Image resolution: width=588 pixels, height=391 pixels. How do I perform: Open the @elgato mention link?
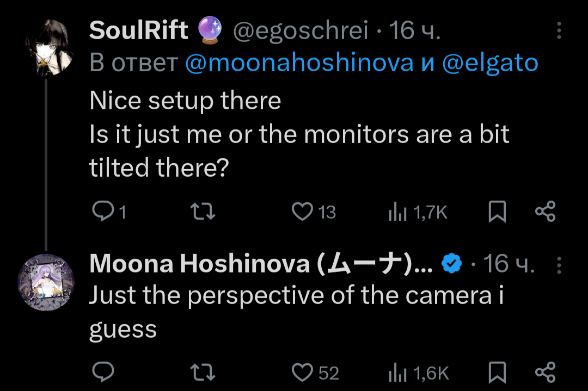coord(490,64)
